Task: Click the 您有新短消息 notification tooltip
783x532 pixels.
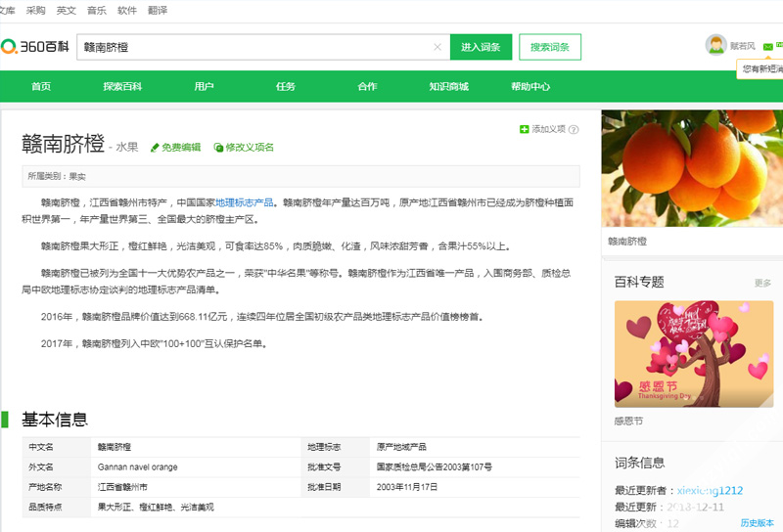Action: tap(760, 68)
